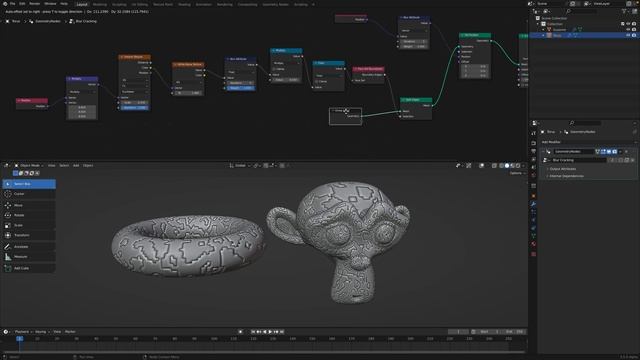Expand the Output Attributes panel
640x360 pixels.
[562, 169]
